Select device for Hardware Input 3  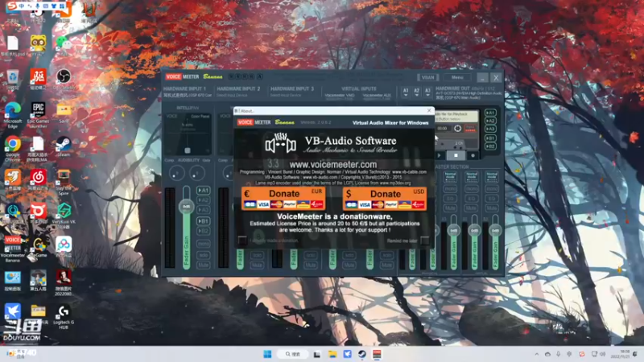click(x=286, y=95)
